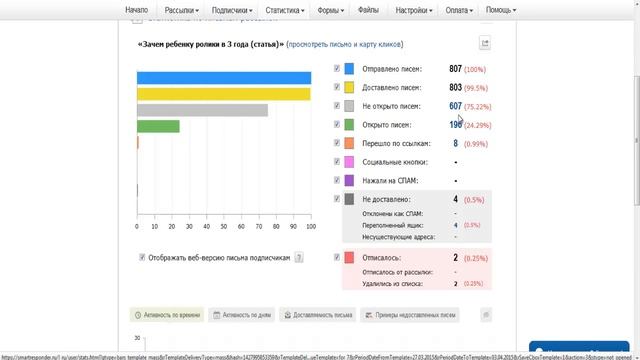Click the просмотреть письмо и карту кликов link
The image size is (640, 360).
[345, 44]
